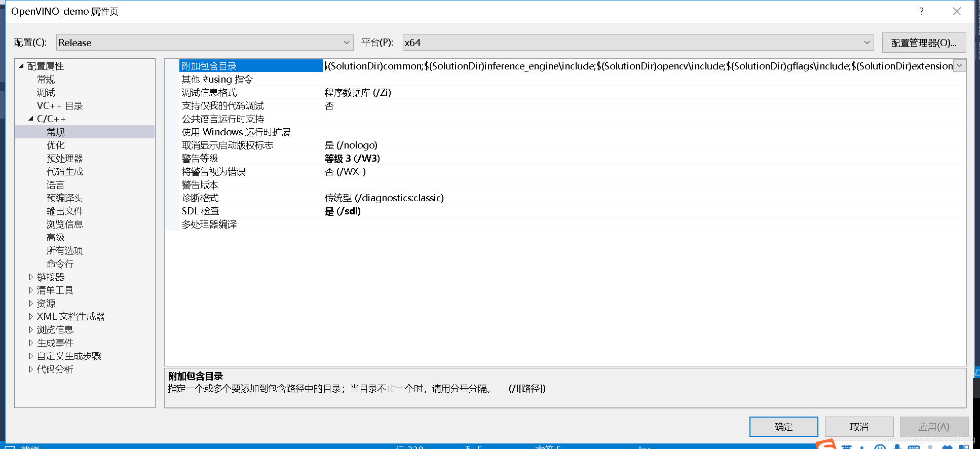Expand the 清单工具 node
980x449 pixels.
click(31, 290)
